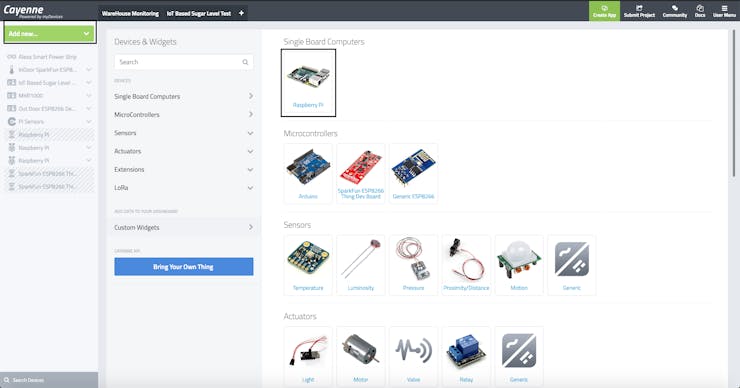Switch to WareHouse Monitoring project tab

coord(130,14)
